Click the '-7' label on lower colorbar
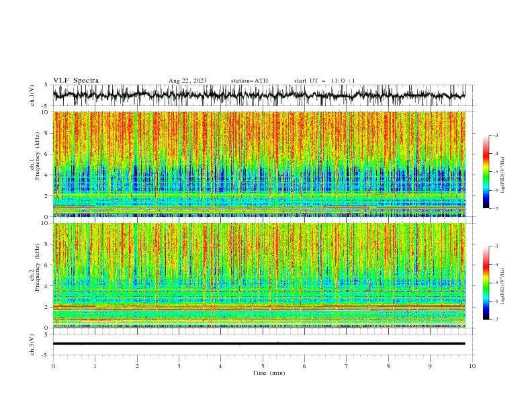This screenshot has width=532, height=411. pos(495,320)
